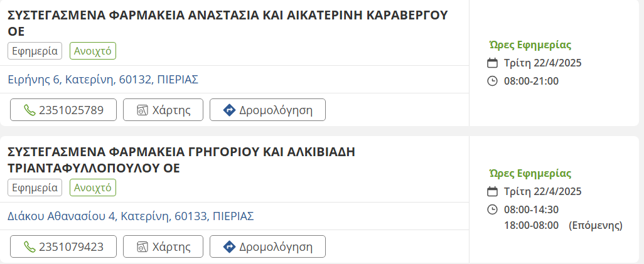Click Ανοιχτό badge of Καραβέργου pharmacy
This screenshot has width=644, height=264.
(x=93, y=51)
